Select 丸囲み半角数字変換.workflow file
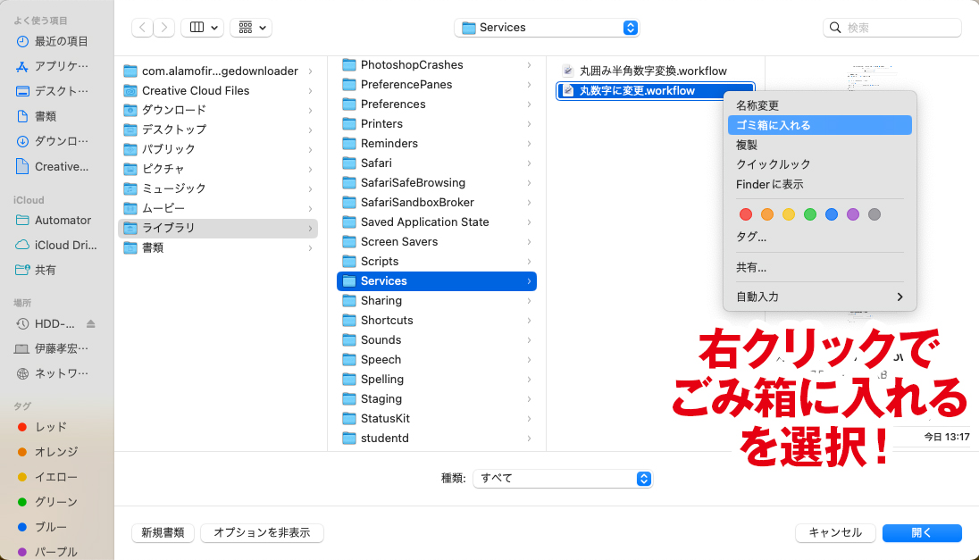This screenshot has width=979, height=560. coord(652,71)
